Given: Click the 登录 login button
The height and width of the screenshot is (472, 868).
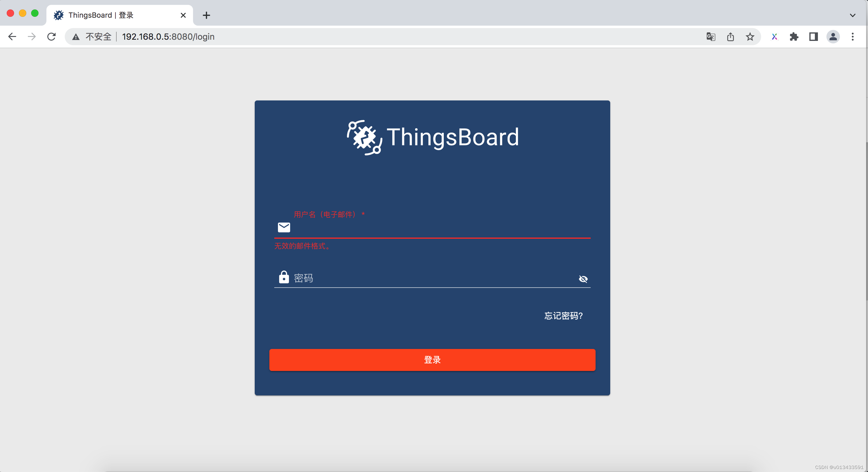Looking at the screenshot, I should (x=432, y=360).
